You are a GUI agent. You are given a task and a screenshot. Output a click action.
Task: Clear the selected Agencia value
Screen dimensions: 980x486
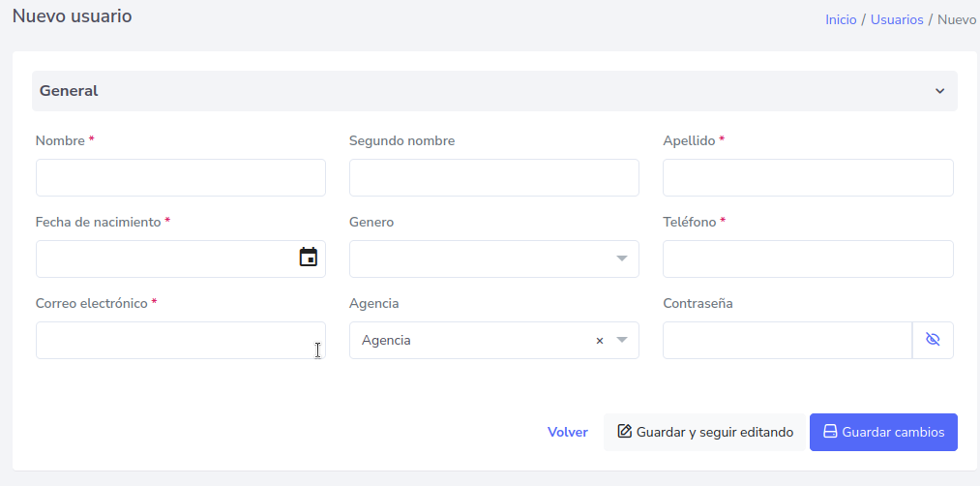pos(599,341)
